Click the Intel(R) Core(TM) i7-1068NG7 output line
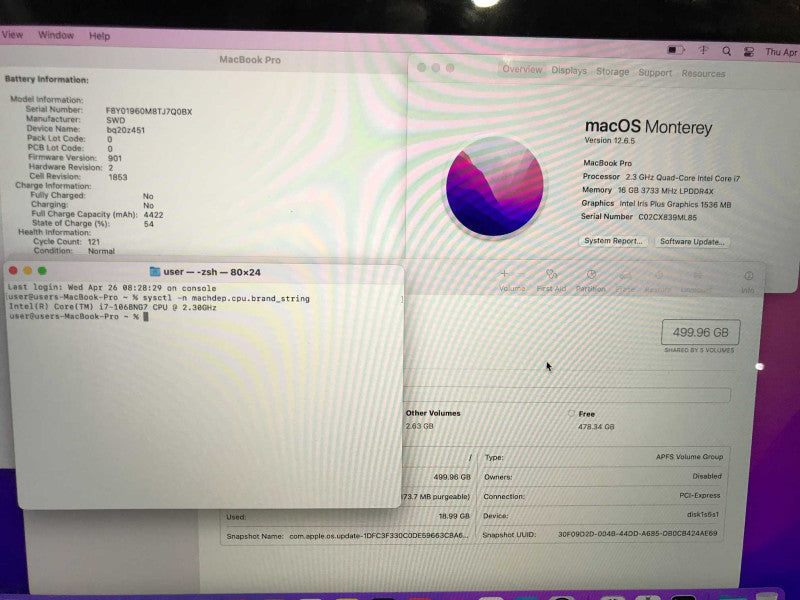The width and height of the screenshot is (800, 600). point(113,308)
